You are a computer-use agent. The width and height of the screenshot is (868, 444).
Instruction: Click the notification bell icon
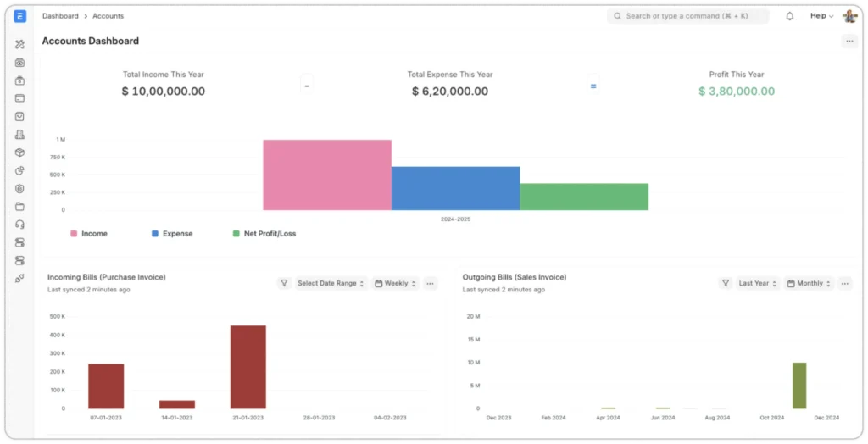coord(790,16)
